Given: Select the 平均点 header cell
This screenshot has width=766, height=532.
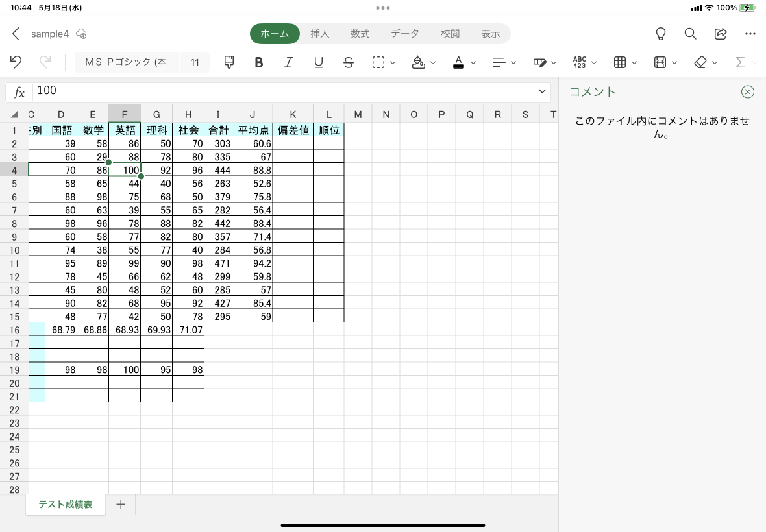Looking at the screenshot, I should pyautogui.click(x=253, y=130).
